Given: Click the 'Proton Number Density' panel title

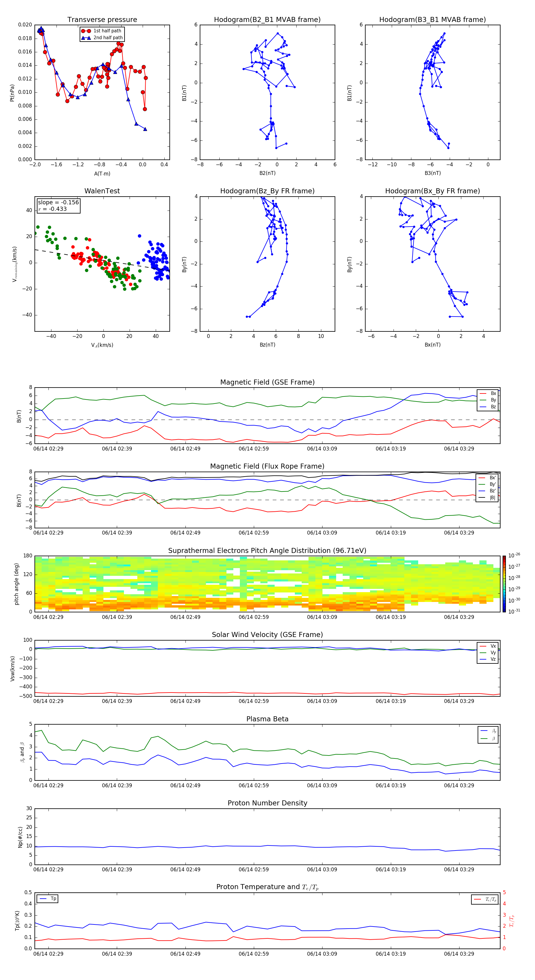Looking at the screenshot, I should point(267,804).
